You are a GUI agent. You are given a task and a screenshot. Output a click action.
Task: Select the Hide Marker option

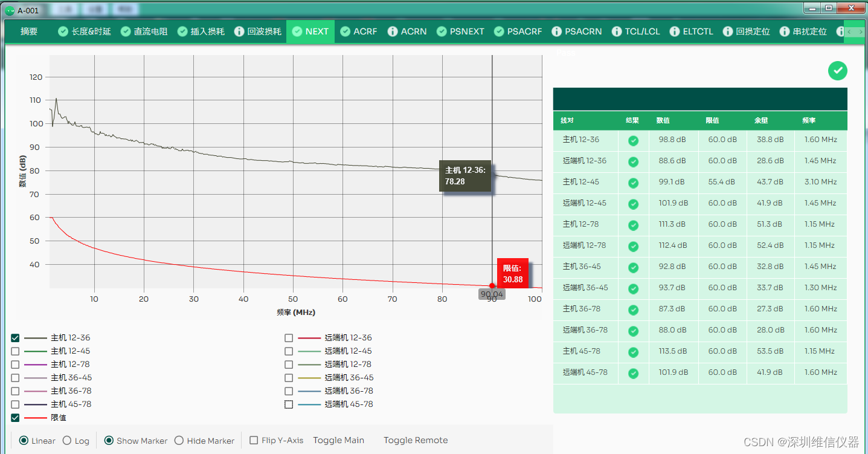point(179,441)
